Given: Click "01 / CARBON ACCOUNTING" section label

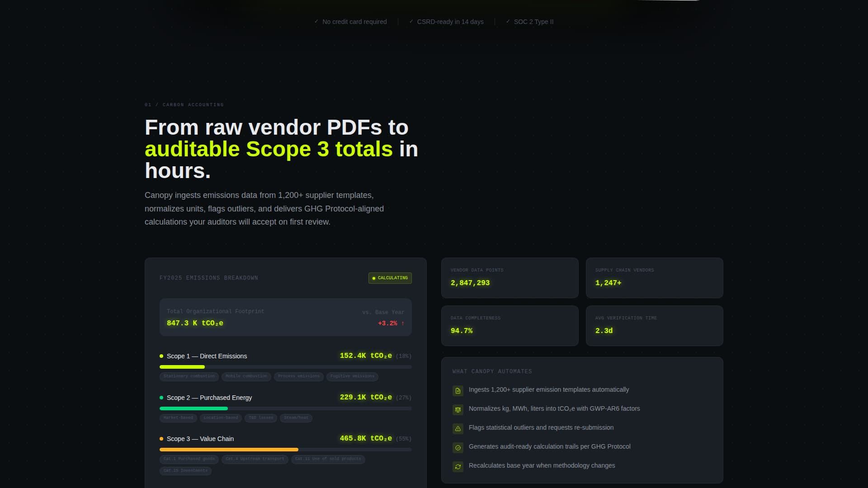Looking at the screenshot, I should pos(184,105).
